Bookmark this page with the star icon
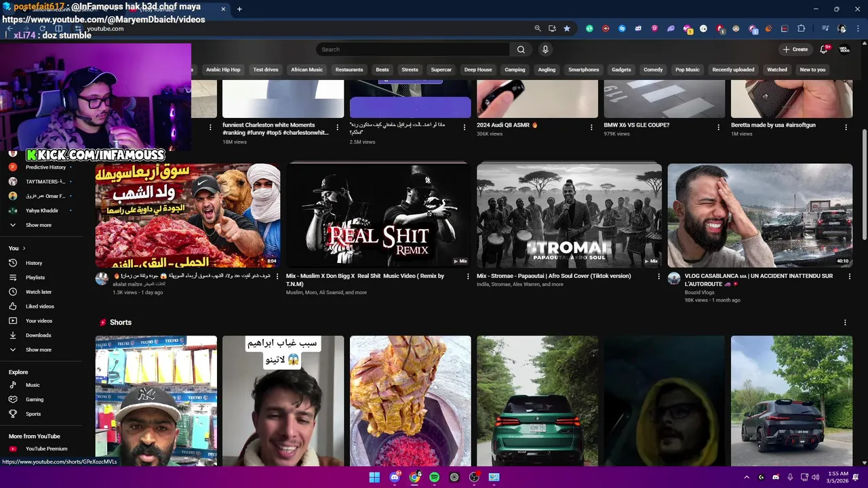The image size is (868, 488). 567,28
